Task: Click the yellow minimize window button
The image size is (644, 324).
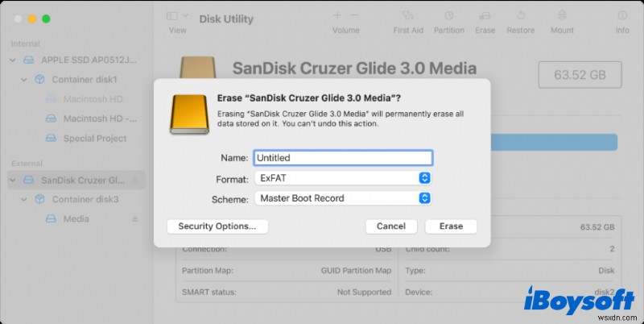Action: pyautogui.click(x=32, y=19)
